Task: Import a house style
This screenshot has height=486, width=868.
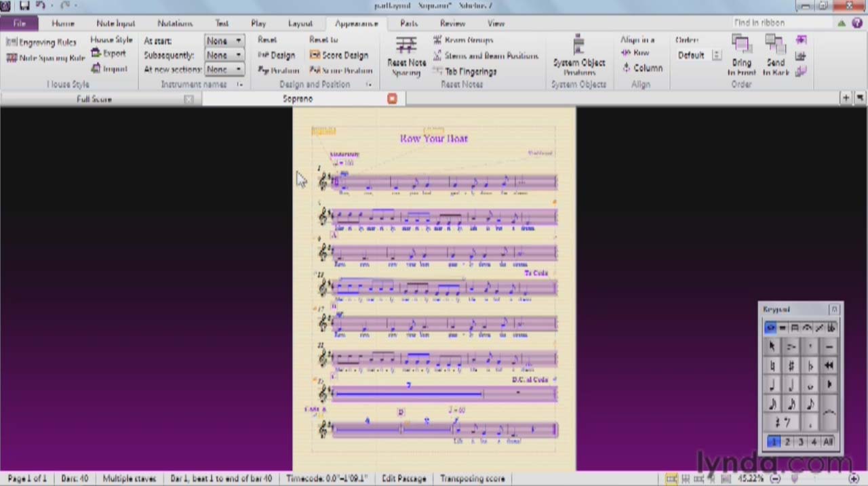Action: (x=109, y=68)
